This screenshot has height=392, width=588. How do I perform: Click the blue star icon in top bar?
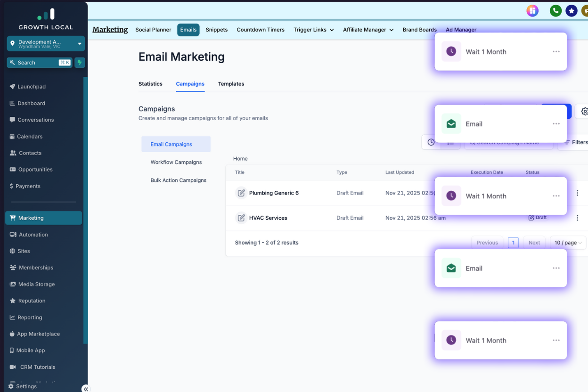click(572, 11)
